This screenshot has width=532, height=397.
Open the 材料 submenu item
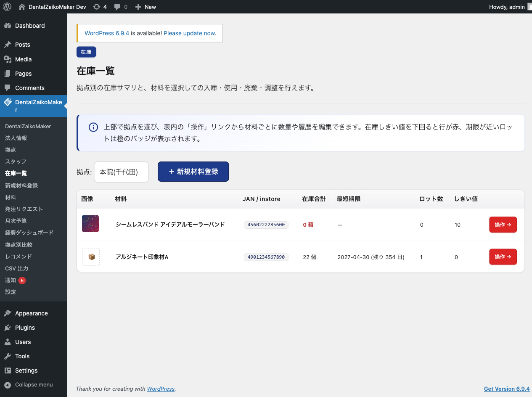click(x=11, y=197)
